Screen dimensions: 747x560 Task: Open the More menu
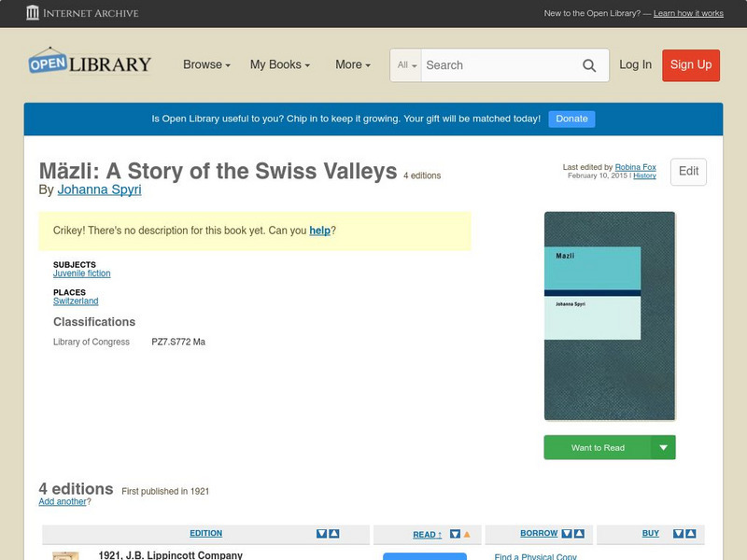350,65
